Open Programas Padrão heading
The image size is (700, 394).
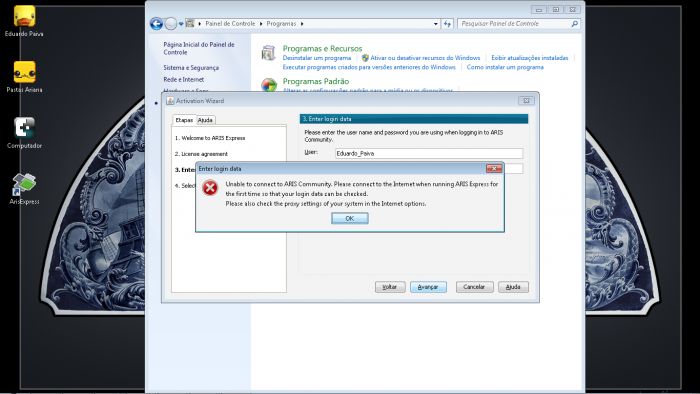coord(316,82)
